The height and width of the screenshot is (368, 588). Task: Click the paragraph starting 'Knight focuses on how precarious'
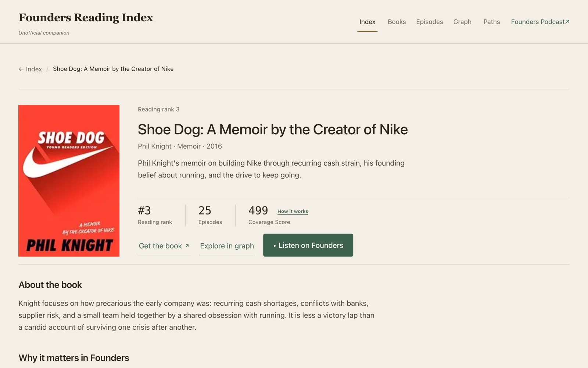(x=197, y=315)
